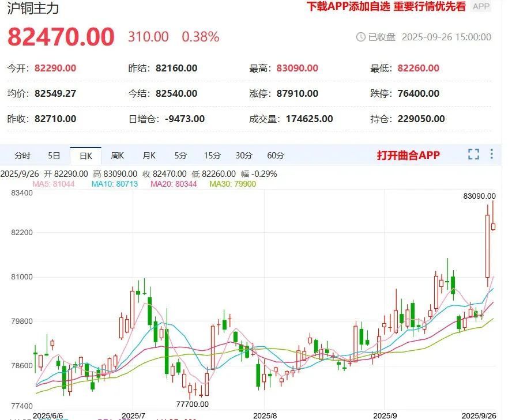The image size is (512, 420).
Task: Choose the 30分 interval tab
Action: pos(244,156)
